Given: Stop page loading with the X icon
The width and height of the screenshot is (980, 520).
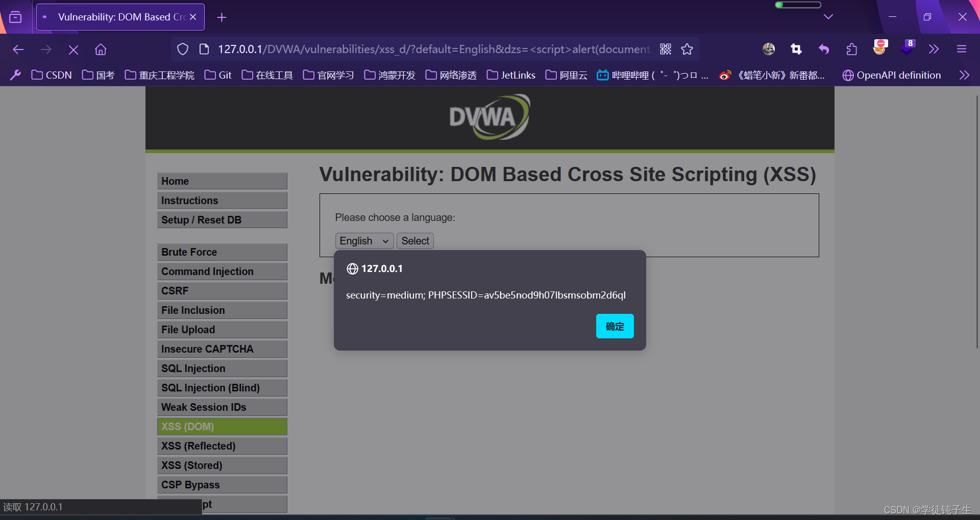Looking at the screenshot, I should coord(73,49).
